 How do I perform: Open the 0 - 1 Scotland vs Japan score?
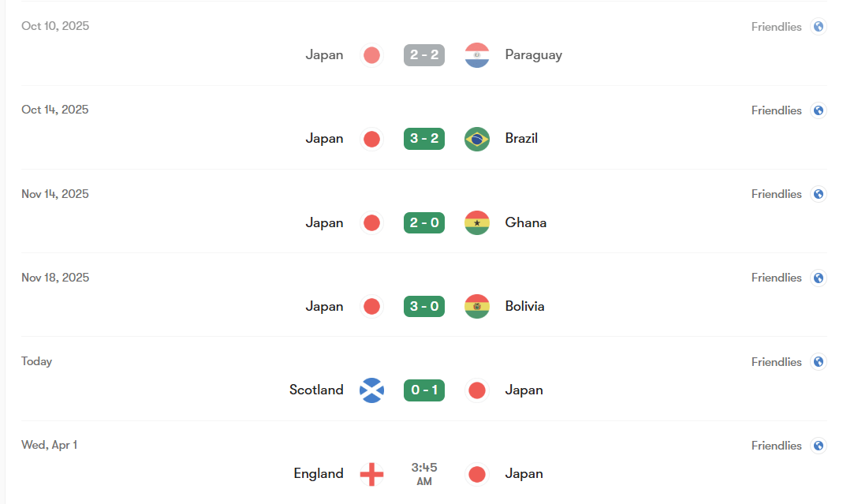(x=424, y=390)
